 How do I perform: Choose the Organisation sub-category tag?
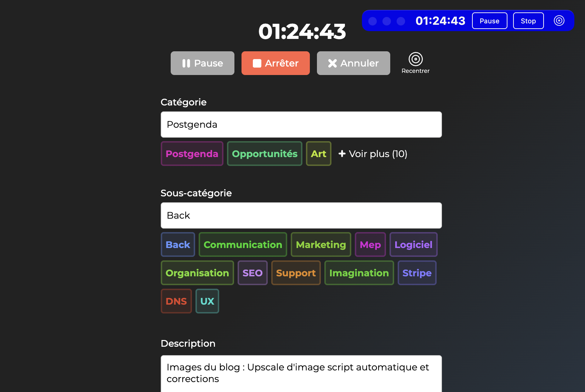[197, 273]
